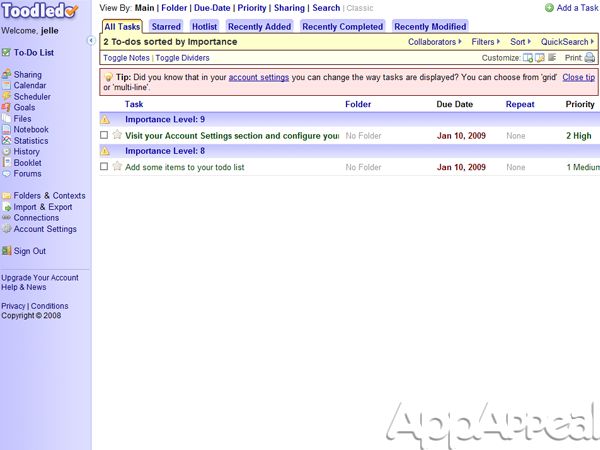
Task: Click the Booklet sidebar icon
Action: (x=6, y=162)
